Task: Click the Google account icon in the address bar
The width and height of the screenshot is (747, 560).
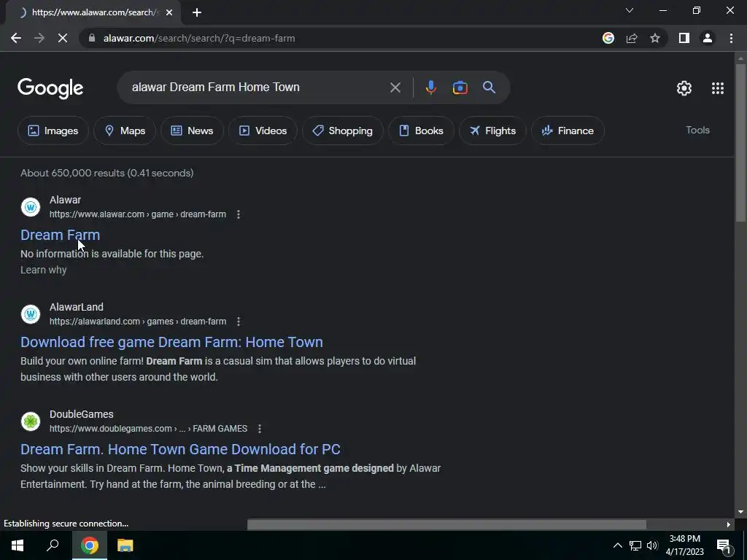Action: coord(608,38)
